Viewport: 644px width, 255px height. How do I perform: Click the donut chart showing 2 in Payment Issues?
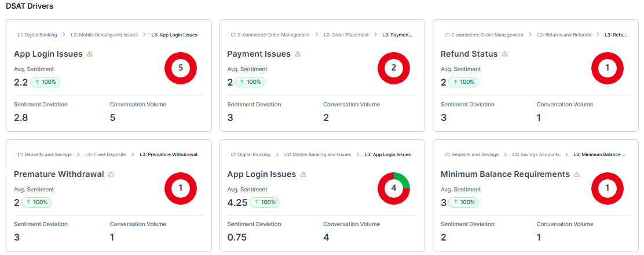[x=394, y=68]
